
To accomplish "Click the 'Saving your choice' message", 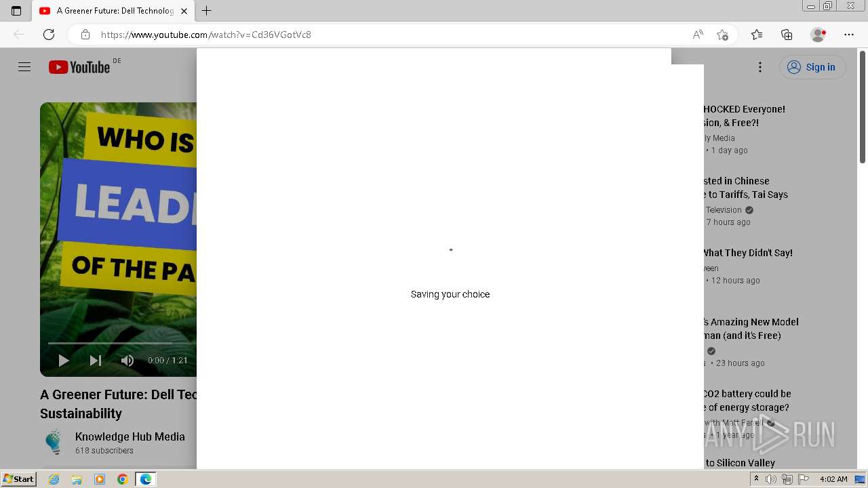I will (450, 294).
